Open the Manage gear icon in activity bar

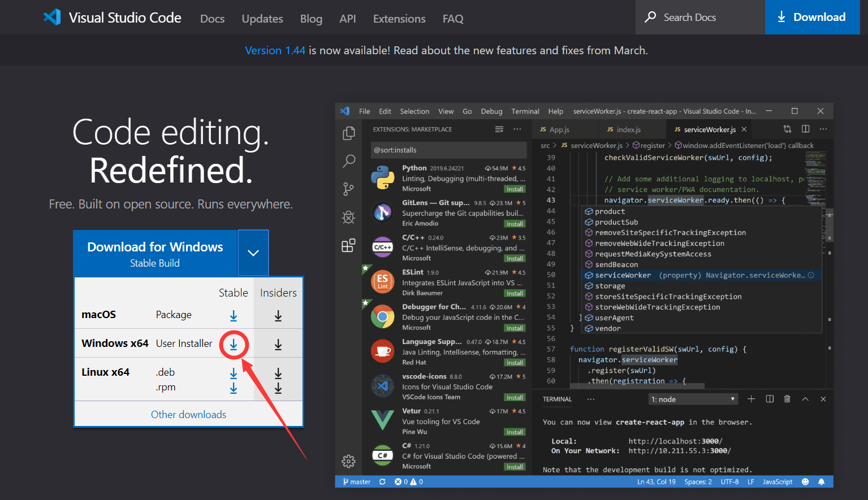click(349, 462)
